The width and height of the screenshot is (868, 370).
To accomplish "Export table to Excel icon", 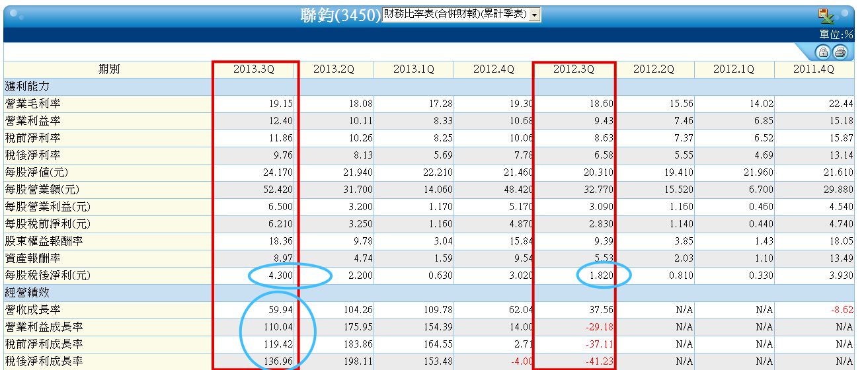I will pyautogui.click(x=825, y=15).
